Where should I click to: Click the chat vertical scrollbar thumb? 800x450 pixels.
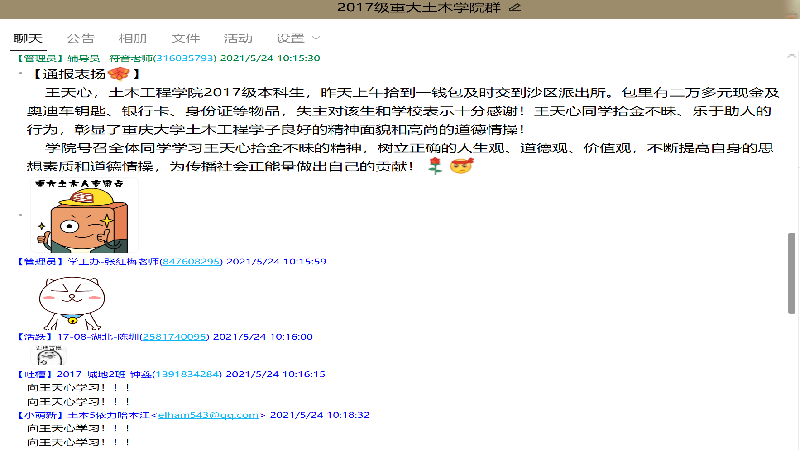791,273
